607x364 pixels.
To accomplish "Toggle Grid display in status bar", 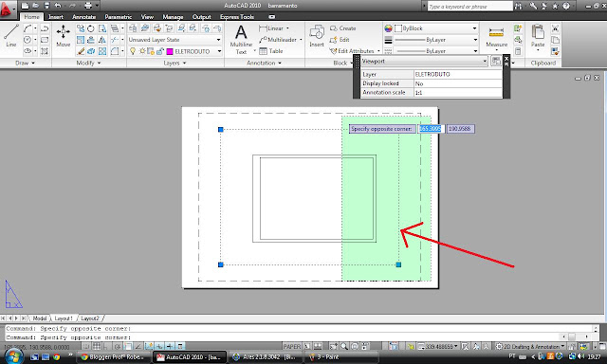I will (97, 346).
